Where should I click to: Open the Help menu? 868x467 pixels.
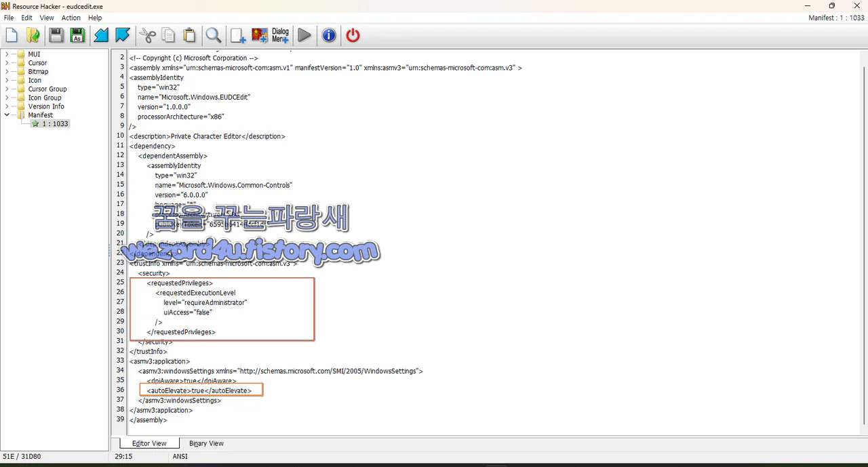(x=95, y=18)
